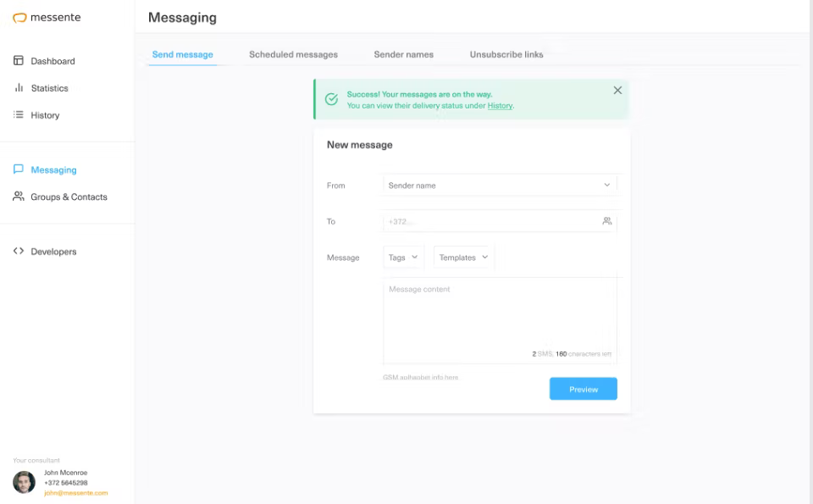The height and width of the screenshot is (504, 813).
Task: Expand the Tags dropdown
Action: click(403, 258)
